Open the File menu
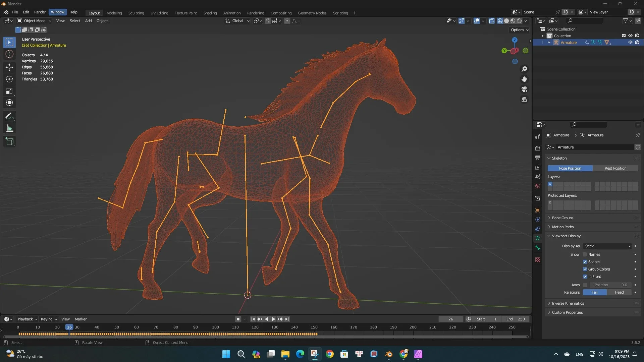The image size is (644, 362). [15, 12]
